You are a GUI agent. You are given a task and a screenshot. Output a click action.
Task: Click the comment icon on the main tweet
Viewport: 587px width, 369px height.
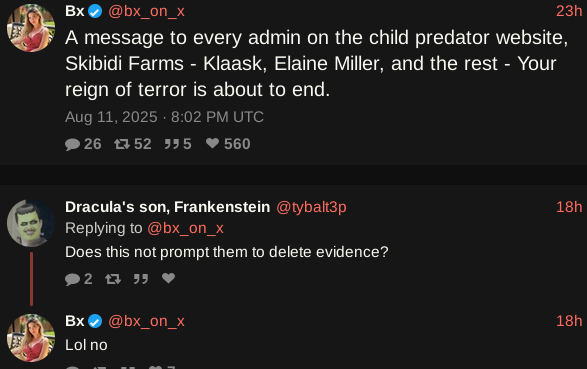click(x=72, y=144)
